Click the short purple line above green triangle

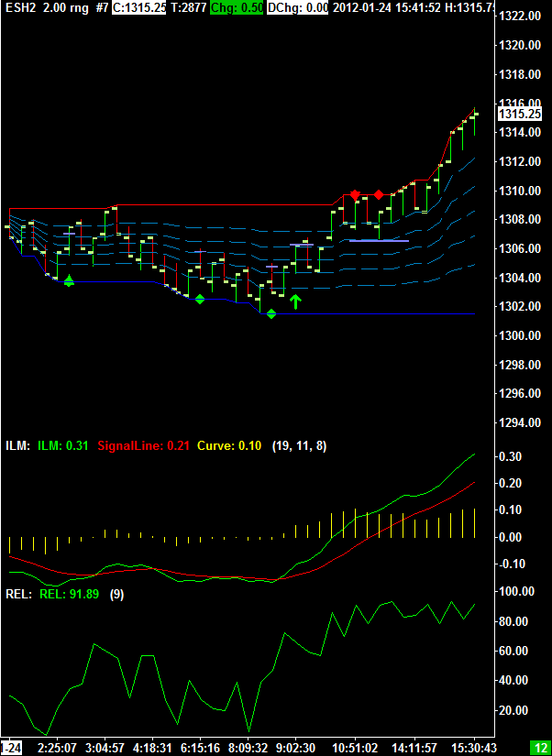click(69, 234)
